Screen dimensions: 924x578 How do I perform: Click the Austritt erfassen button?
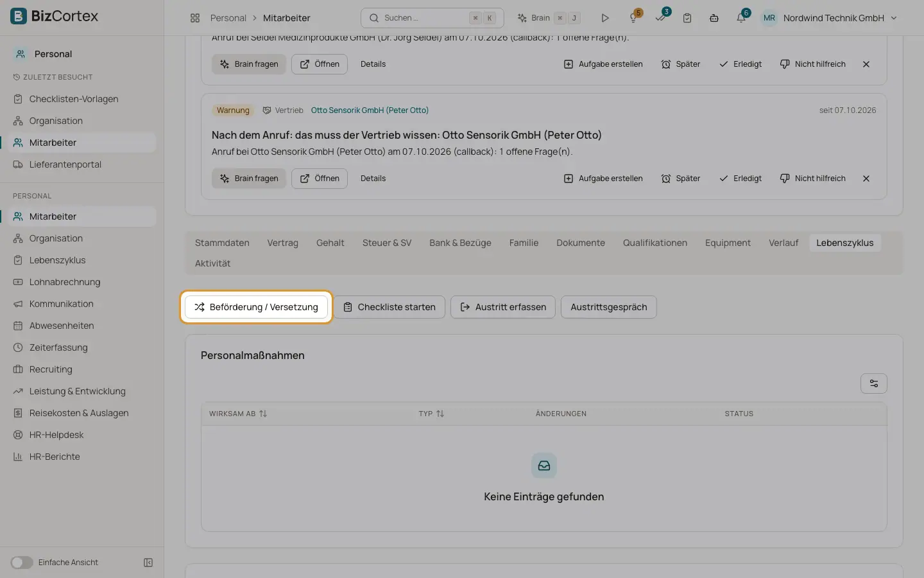[503, 307]
